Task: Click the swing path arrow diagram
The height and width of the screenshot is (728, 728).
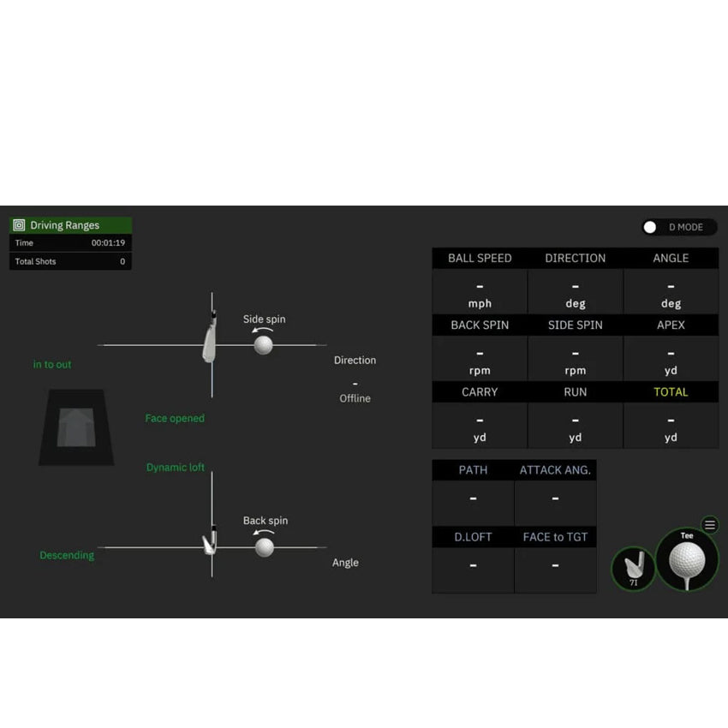Action: 76,427
